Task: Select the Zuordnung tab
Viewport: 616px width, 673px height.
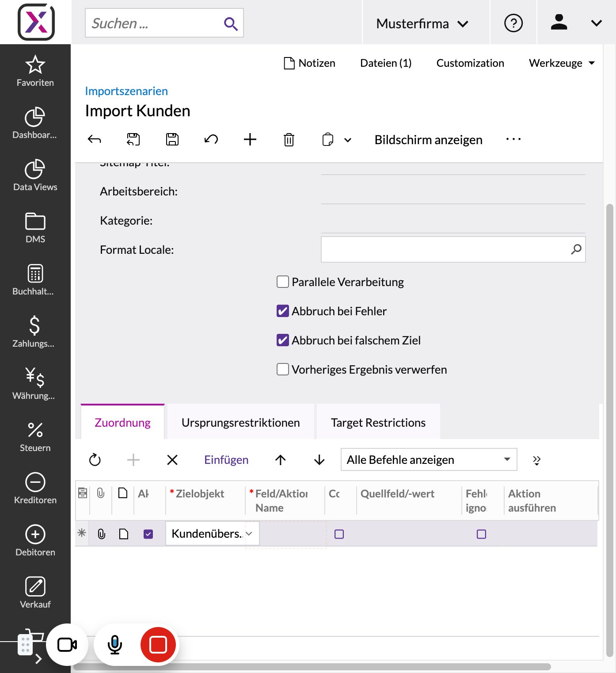Action: [122, 423]
